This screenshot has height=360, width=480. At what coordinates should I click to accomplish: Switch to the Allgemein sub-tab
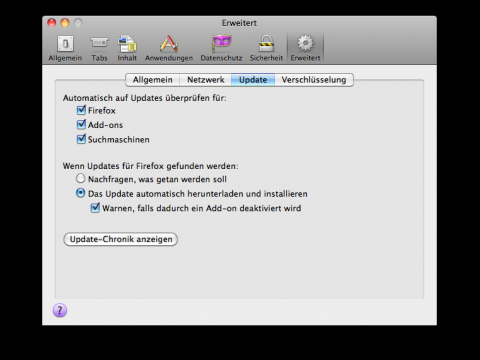point(153,80)
